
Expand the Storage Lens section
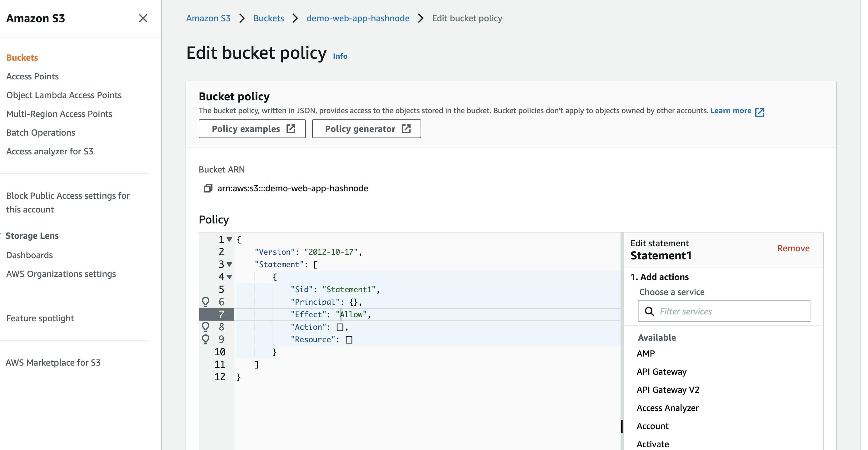point(32,236)
